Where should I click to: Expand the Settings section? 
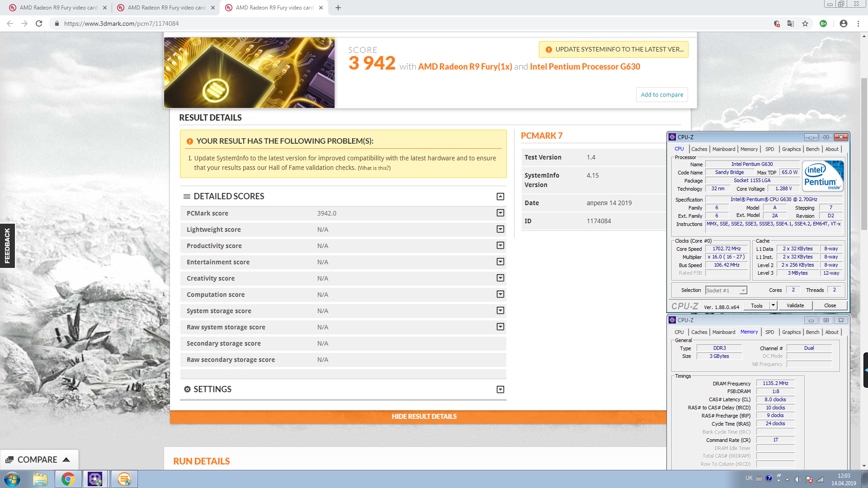pos(500,389)
